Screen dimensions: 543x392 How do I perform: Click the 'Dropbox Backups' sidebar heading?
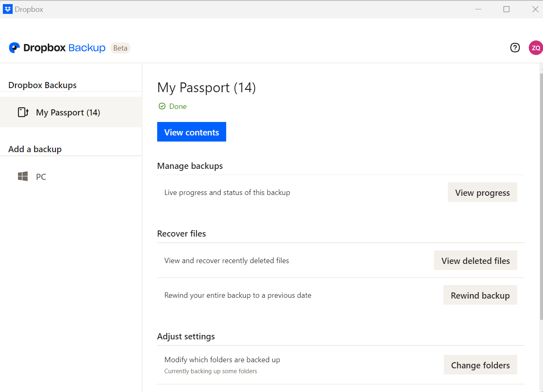[42, 85]
